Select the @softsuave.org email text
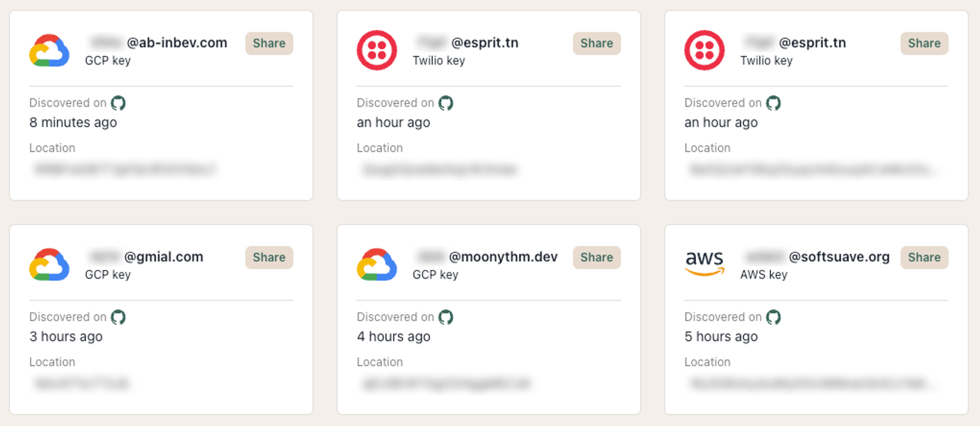 pyautogui.click(x=839, y=257)
